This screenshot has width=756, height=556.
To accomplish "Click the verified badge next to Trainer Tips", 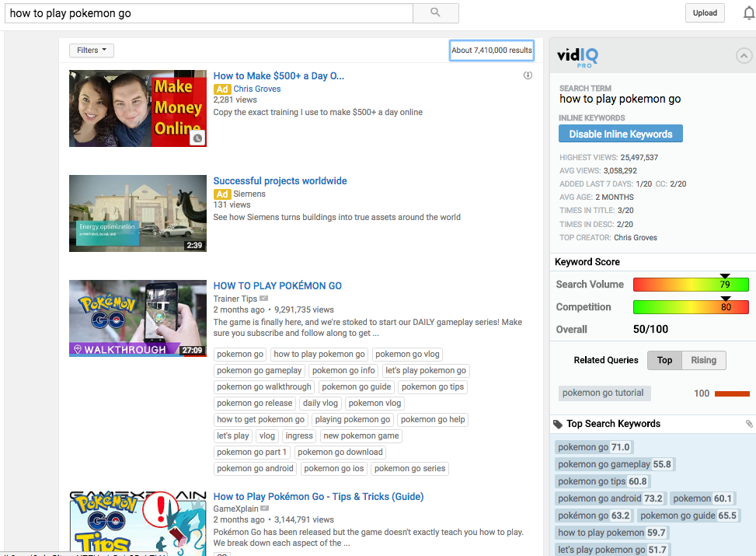I will click(x=263, y=299).
